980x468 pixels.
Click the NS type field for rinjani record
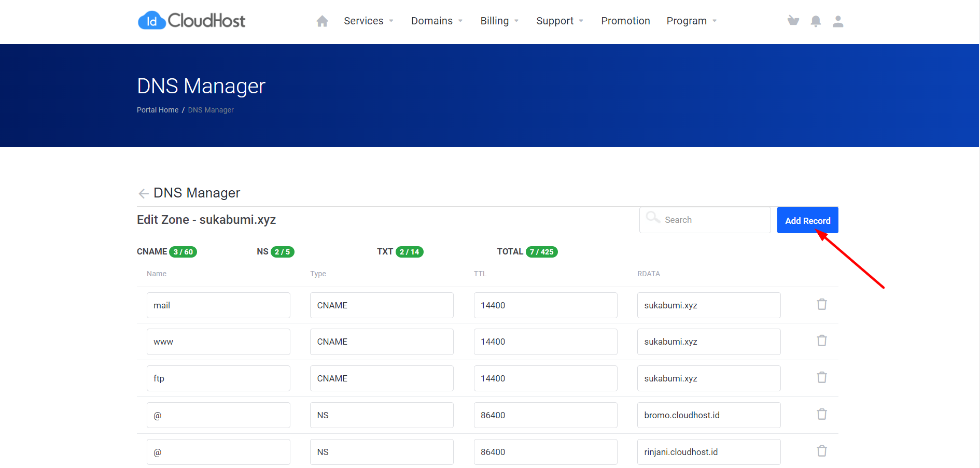pos(382,452)
